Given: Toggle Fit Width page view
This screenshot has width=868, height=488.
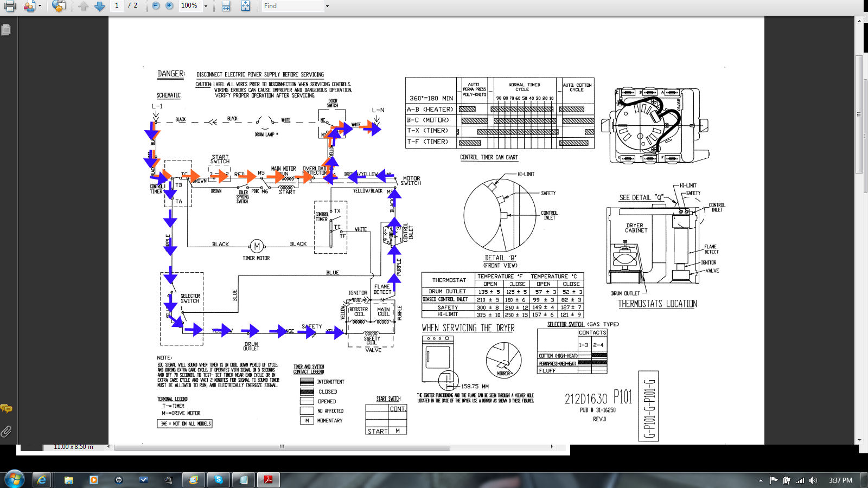Looking at the screenshot, I should (226, 6).
